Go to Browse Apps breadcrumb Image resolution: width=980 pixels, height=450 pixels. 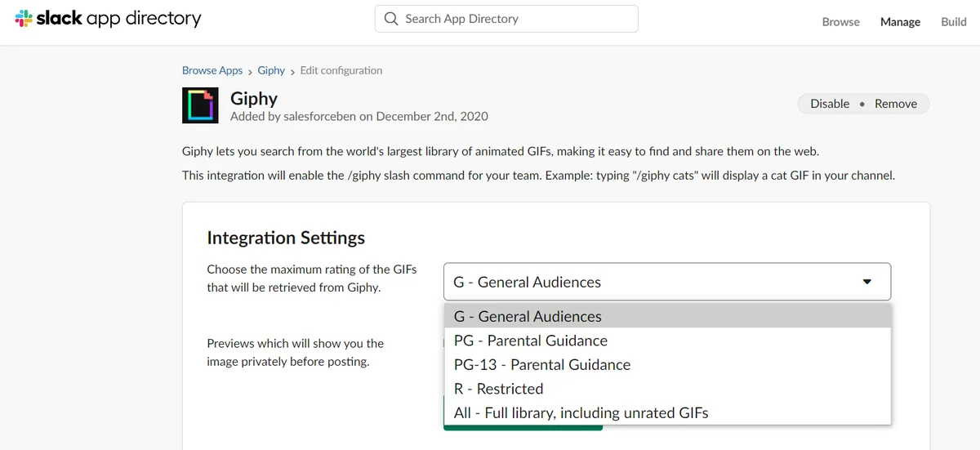point(212,70)
